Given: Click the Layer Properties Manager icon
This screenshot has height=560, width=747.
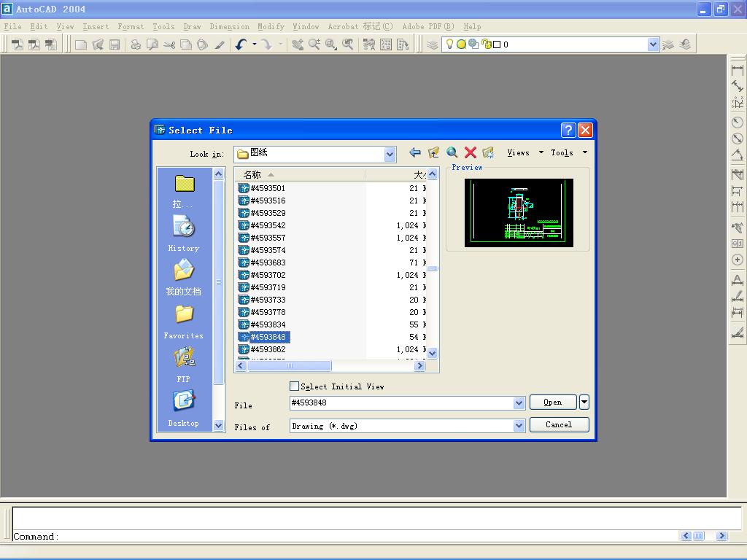Looking at the screenshot, I should [x=432, y=44].
